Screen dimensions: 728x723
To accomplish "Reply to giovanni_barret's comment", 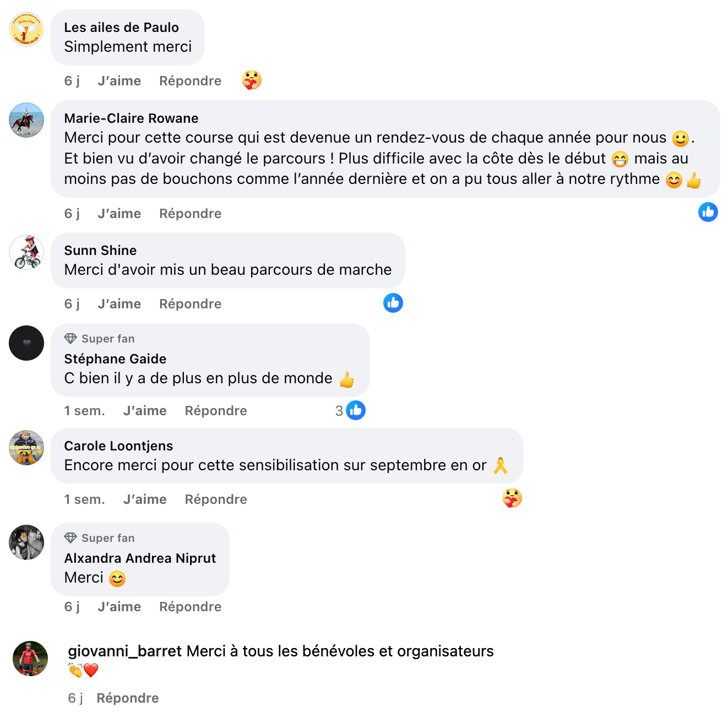I will pos(128,698).
